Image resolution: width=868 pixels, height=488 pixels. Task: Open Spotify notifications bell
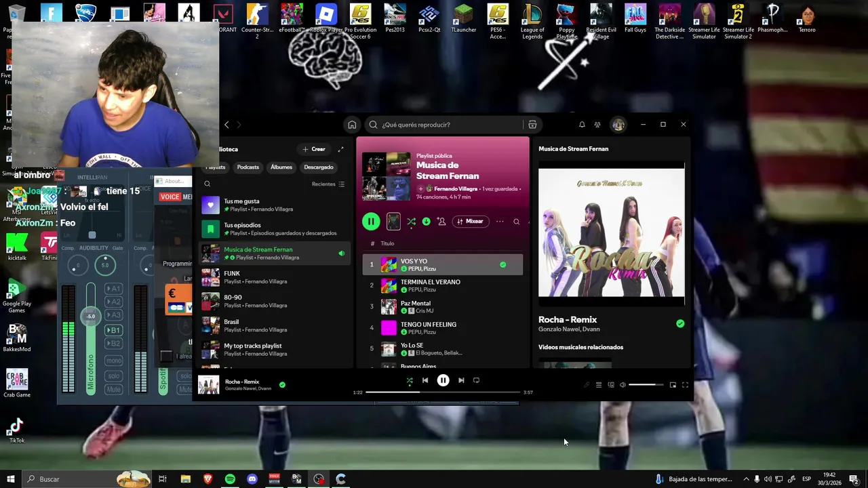[x=582, y=125]
